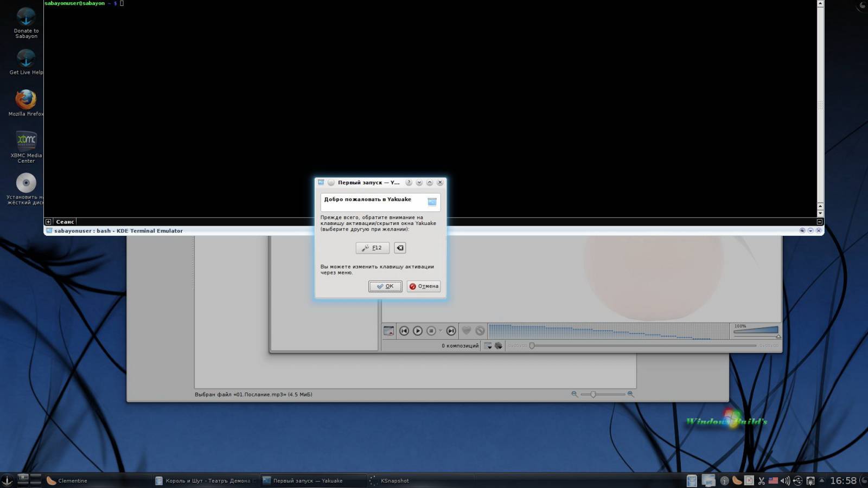Open the playlist menu dropdown icon beside track count
The height and width of the screenshot is (488, 868).
pyautogui.click(x=488, y=345)
